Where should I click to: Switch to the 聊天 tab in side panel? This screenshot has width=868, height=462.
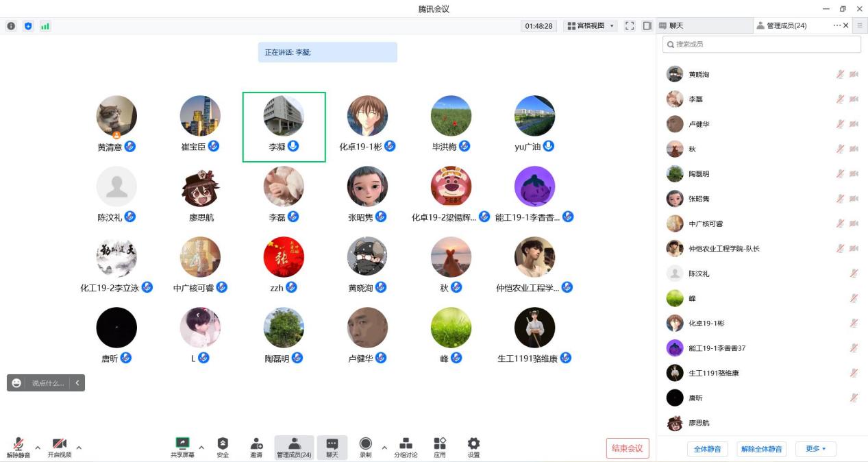(704, 25)
